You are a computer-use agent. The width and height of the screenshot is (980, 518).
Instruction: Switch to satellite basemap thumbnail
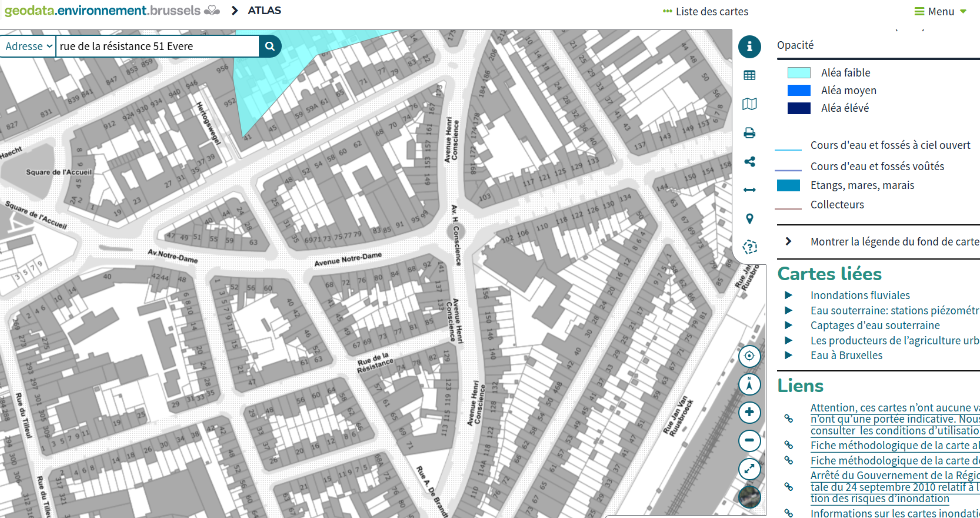749,497
